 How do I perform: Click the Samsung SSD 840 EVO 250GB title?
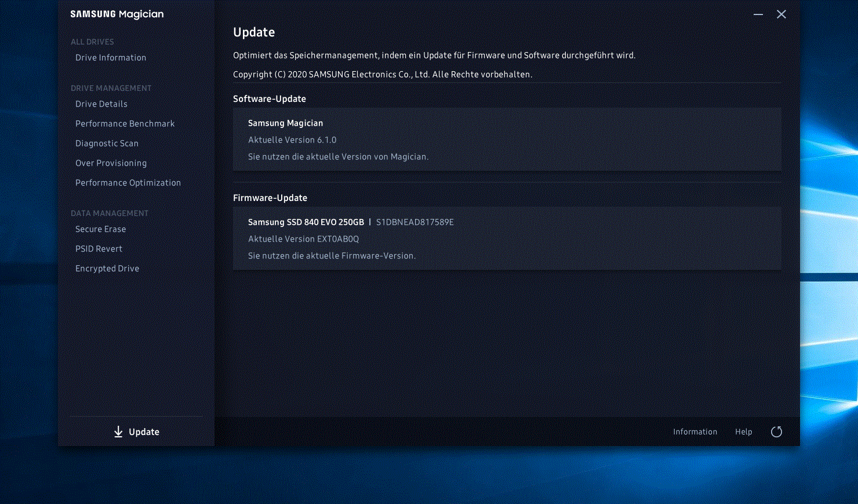tap(306, 222)
